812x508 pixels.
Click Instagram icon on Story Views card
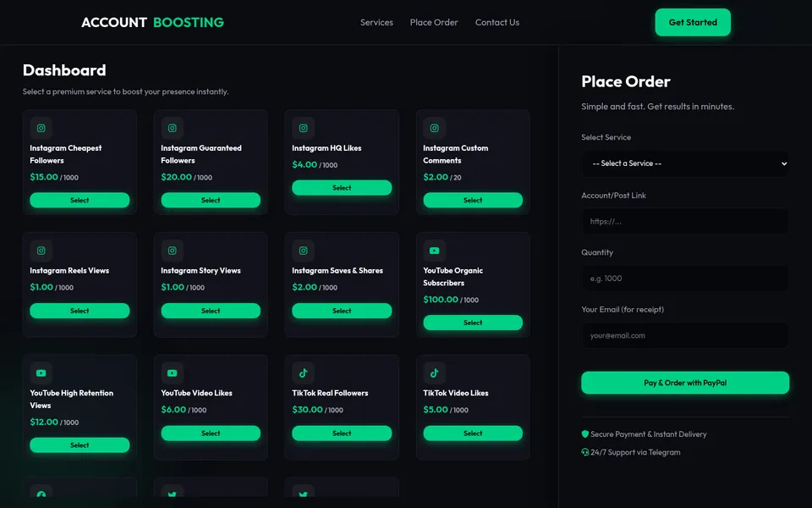[x=172, y=251]
